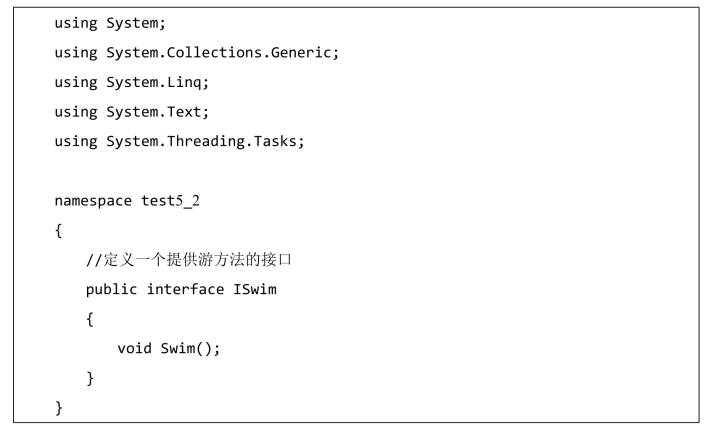
Task: Click the 'ISwim' interface name
Action: (x=255, y=289)
